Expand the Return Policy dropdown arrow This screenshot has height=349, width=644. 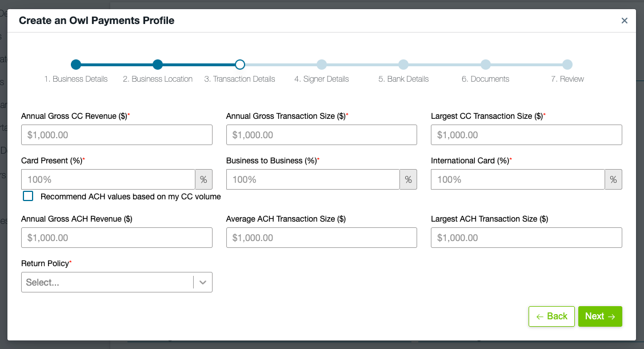point(203,282)
